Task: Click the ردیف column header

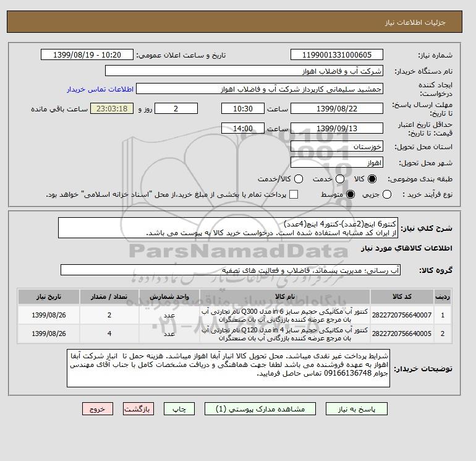Action: (x=442, y=296)
